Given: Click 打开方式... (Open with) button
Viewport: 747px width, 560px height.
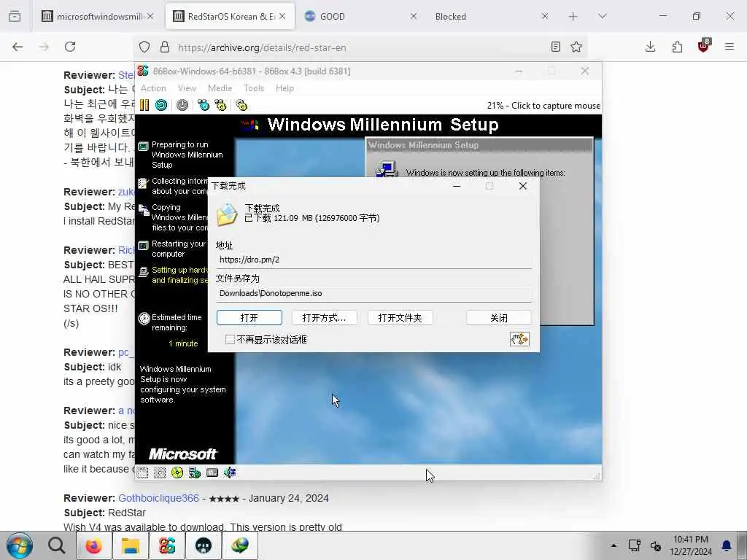Looking at the screenshot, I should 324,318.
